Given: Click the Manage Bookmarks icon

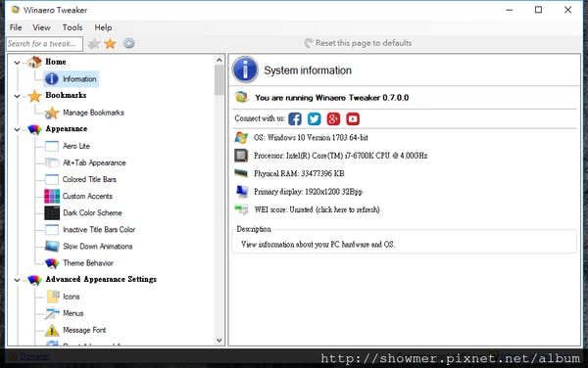Looking at the screenshot, I should pyautogui.click(x=52, y=113).
